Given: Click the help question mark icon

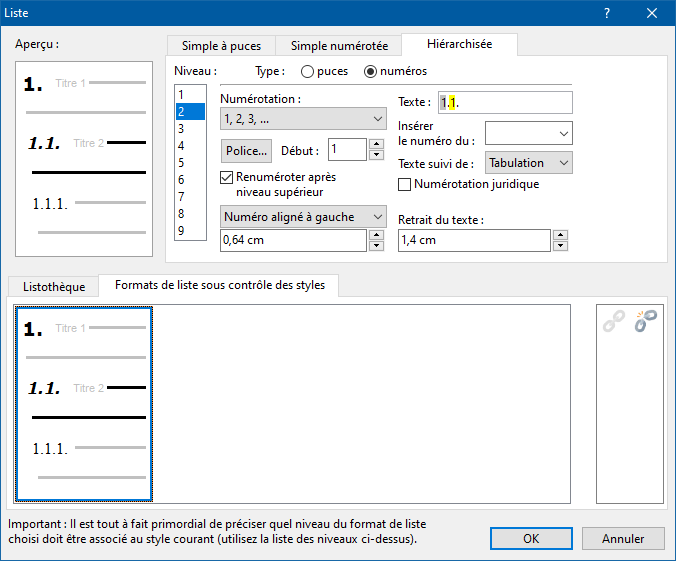Looking at the screenshot, I should point(607,13).
